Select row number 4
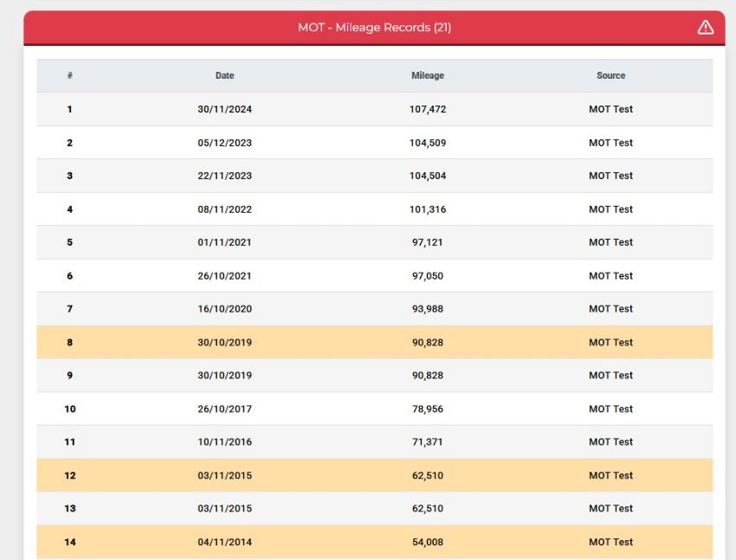Viewport: 736px width, 560px height. (69, 209)
